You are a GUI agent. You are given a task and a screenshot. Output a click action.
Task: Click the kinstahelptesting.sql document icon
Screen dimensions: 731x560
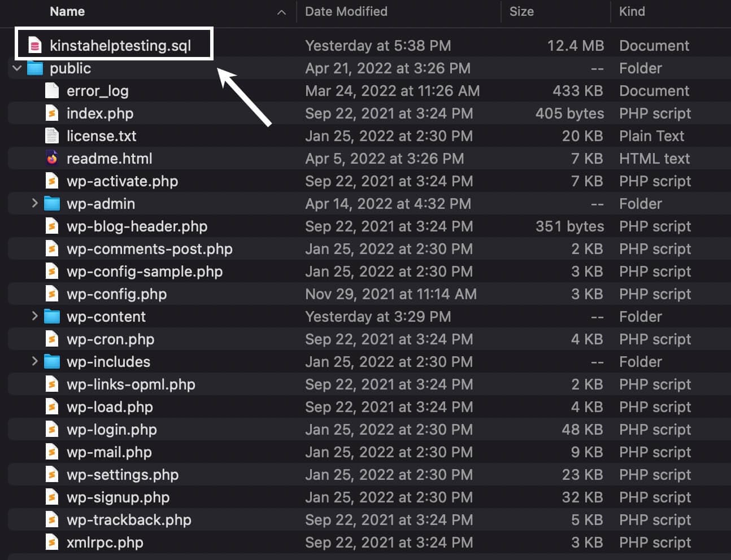point(33,44)
